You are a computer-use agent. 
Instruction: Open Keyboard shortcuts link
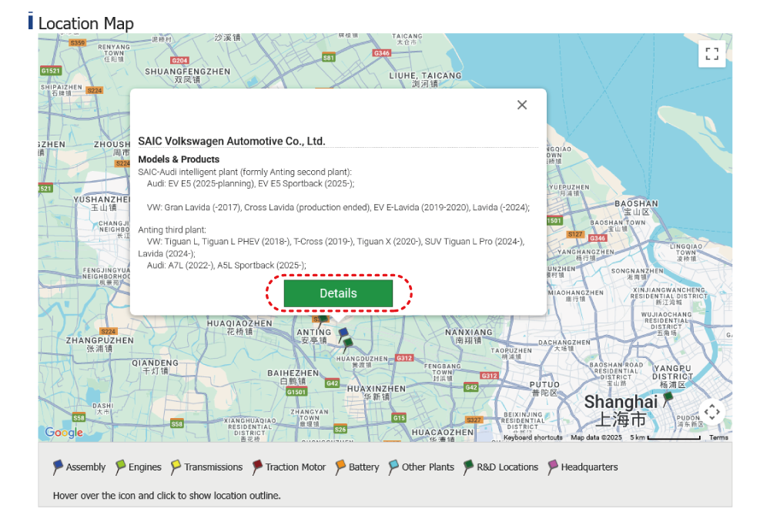point(533,437)
